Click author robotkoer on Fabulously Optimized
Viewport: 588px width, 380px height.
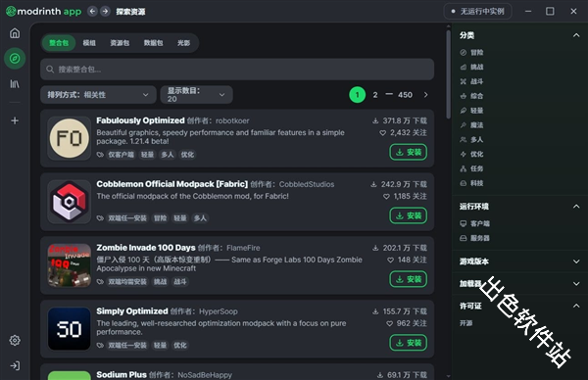click(x=232, y=121)
